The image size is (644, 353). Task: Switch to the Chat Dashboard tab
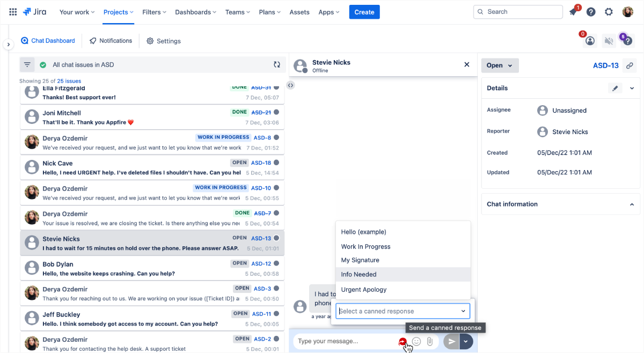pos(48,41)
